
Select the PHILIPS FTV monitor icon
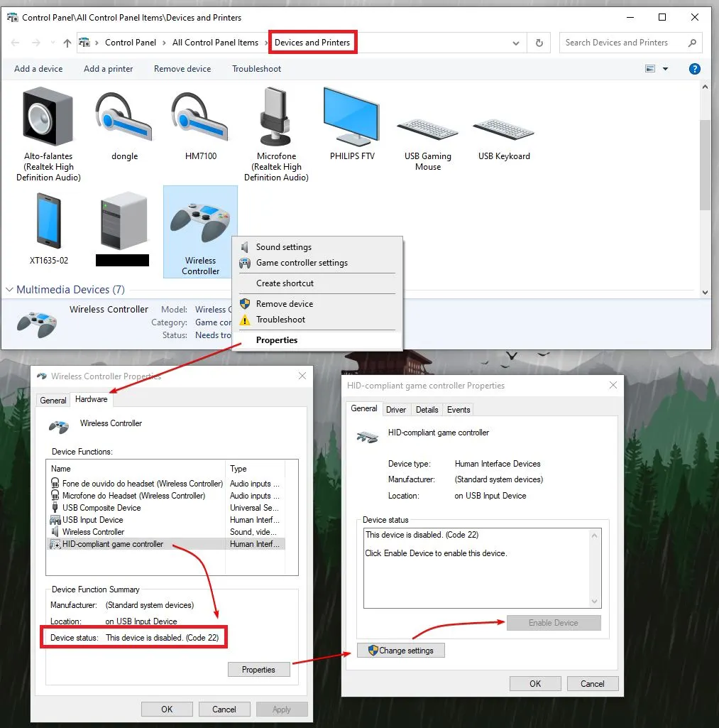click(352, 117)
